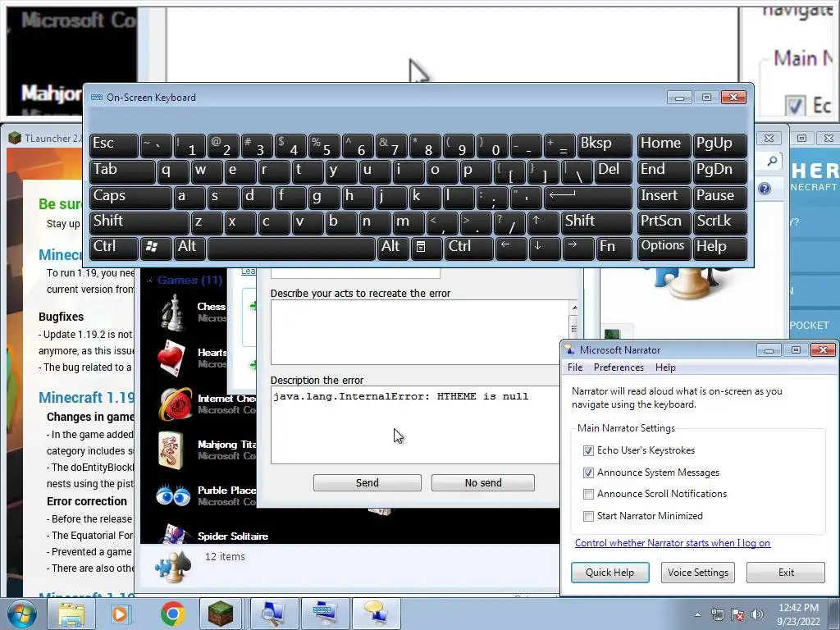This screenshot has width=840, height=630.
Task: Click the PrtScn key on keyboard
Action: [663, 222]
